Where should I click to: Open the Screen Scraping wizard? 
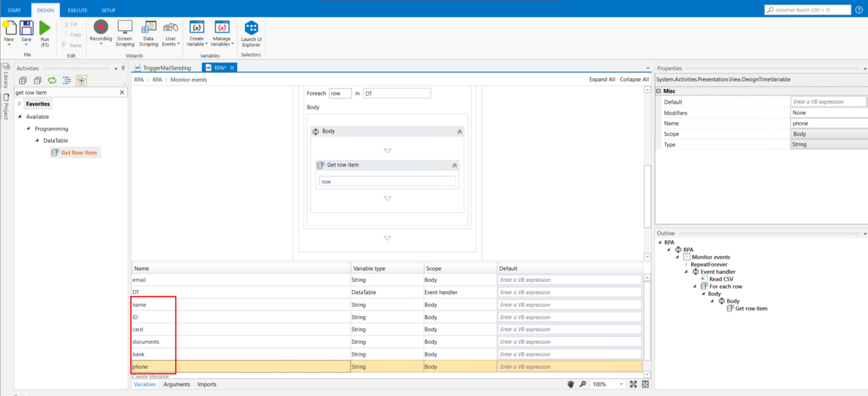(125, 27)
